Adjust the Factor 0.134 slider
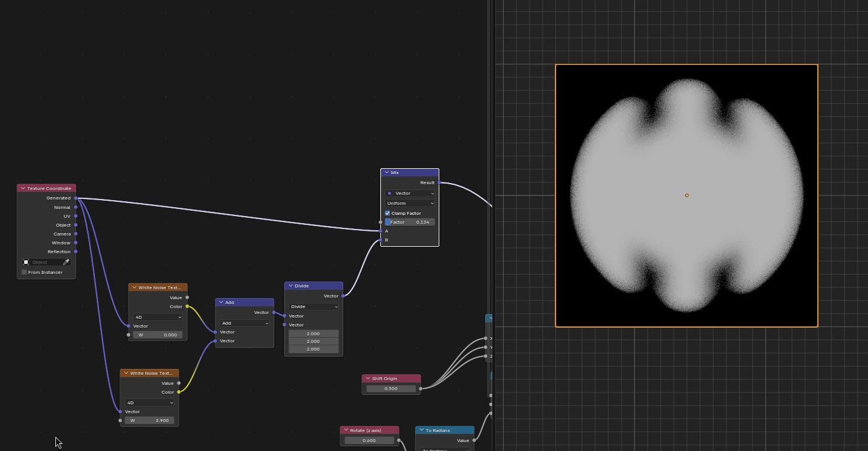 [x=410, y=222]
